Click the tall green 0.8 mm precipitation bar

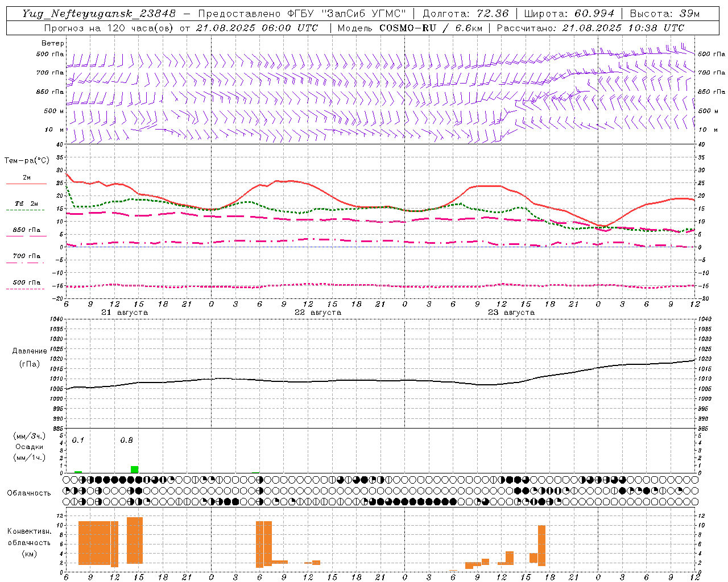tap(134, 469)
